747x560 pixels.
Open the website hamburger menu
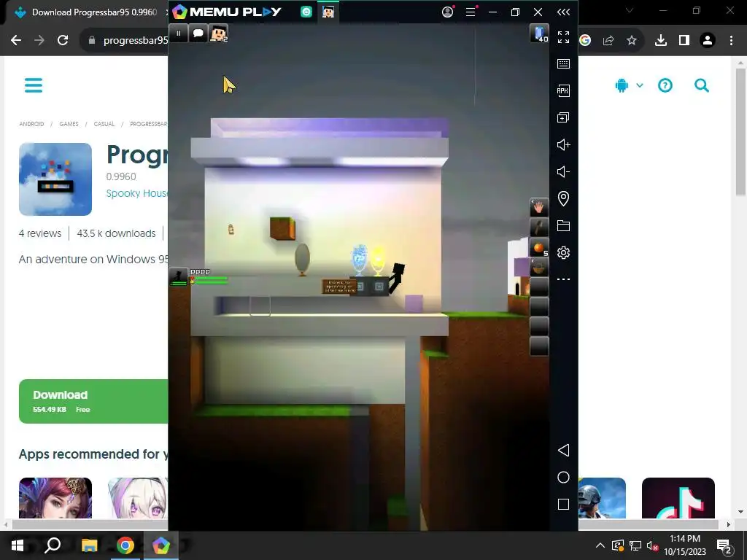(34, 85)
